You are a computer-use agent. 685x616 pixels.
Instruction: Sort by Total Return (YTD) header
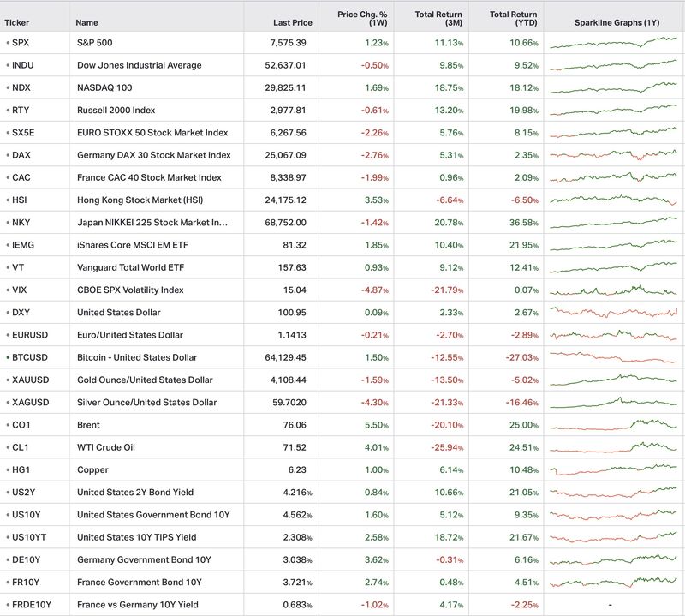click(x=513, y=18)
